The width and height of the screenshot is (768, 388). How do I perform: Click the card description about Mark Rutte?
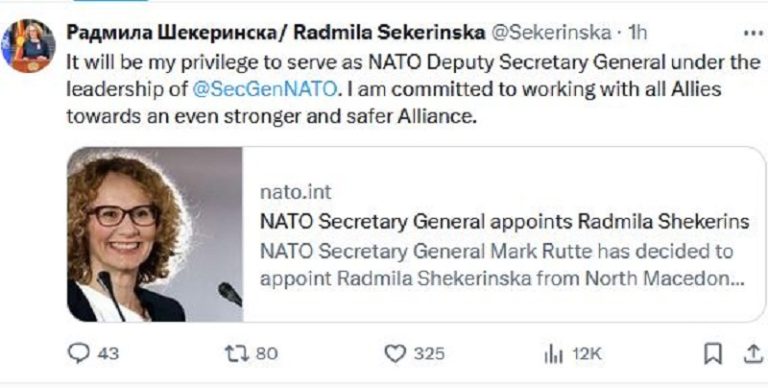tap(502, 265)
